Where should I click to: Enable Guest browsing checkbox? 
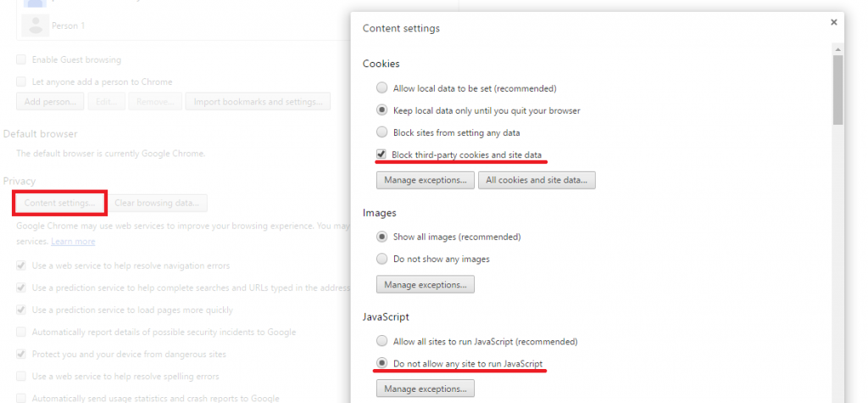(x=21, y=59)
